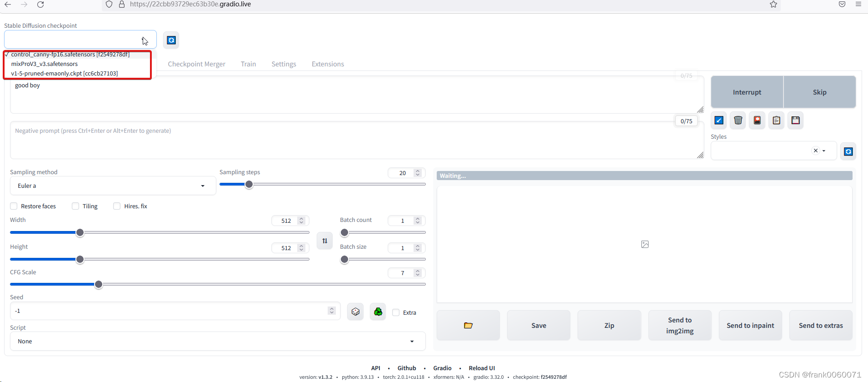Click the Batch count slider handle

click(x=344, y=233)
